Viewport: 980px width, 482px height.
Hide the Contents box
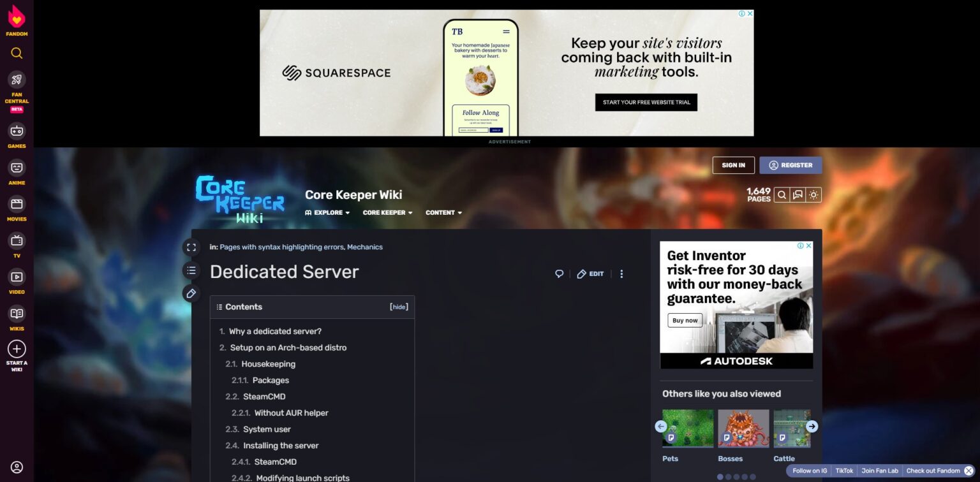tap(399, 307)
